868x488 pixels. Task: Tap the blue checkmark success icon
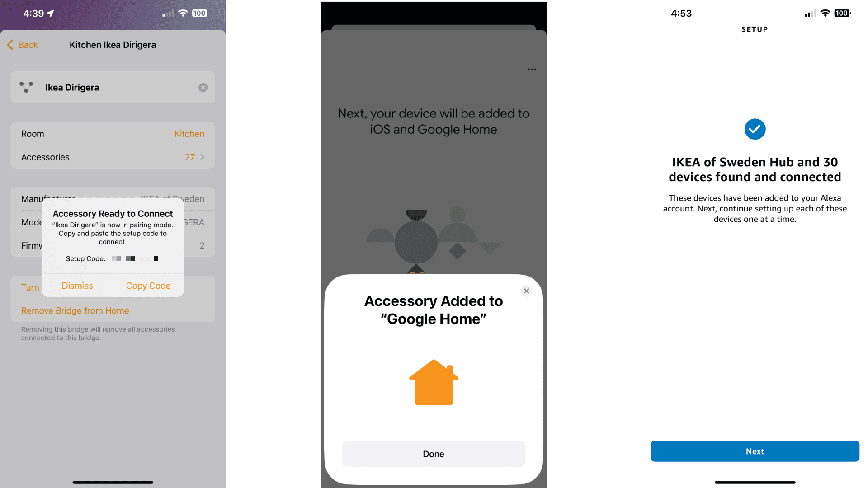[x=755, y=129]
